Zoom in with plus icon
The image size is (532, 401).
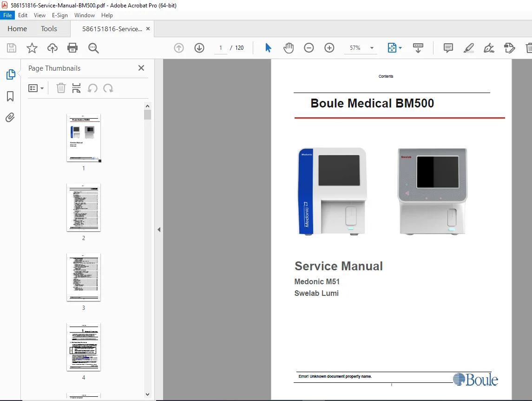coord(329,48)
